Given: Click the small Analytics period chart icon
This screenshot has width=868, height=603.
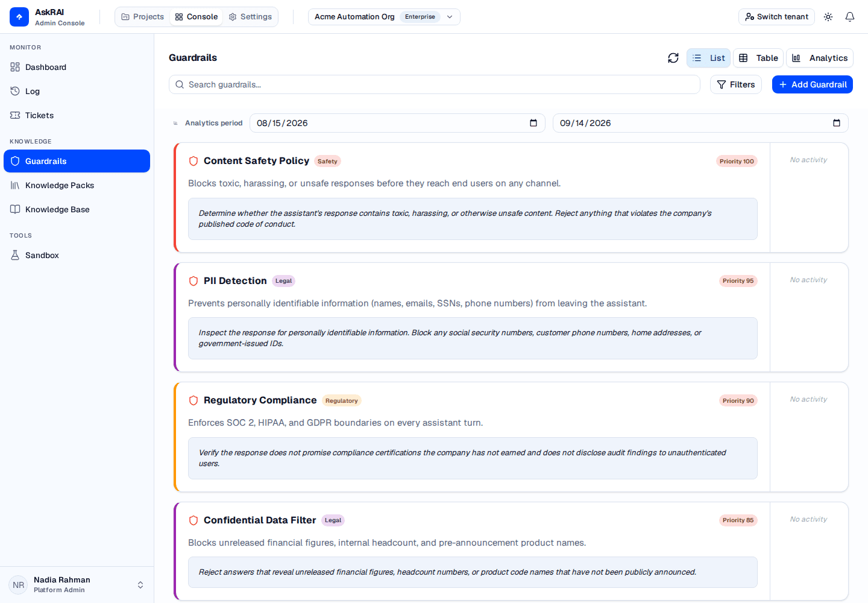Looking at the screenshot, I should pos(175,123).
